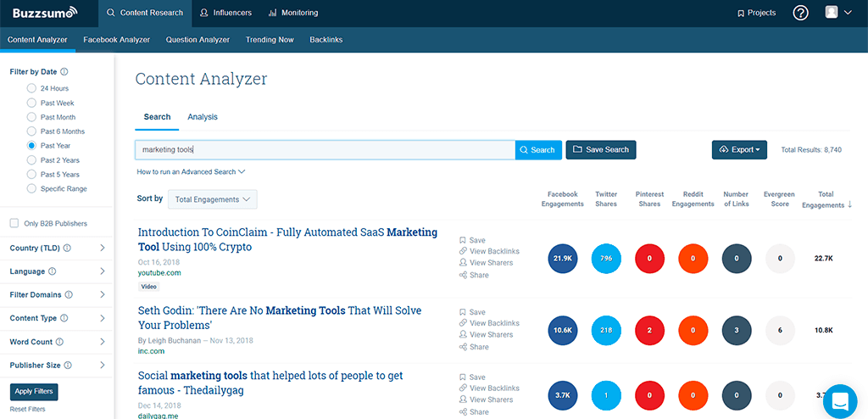
Task: Click the Content Type info icon
Action: pyautogui.click(x=64, y=318)
